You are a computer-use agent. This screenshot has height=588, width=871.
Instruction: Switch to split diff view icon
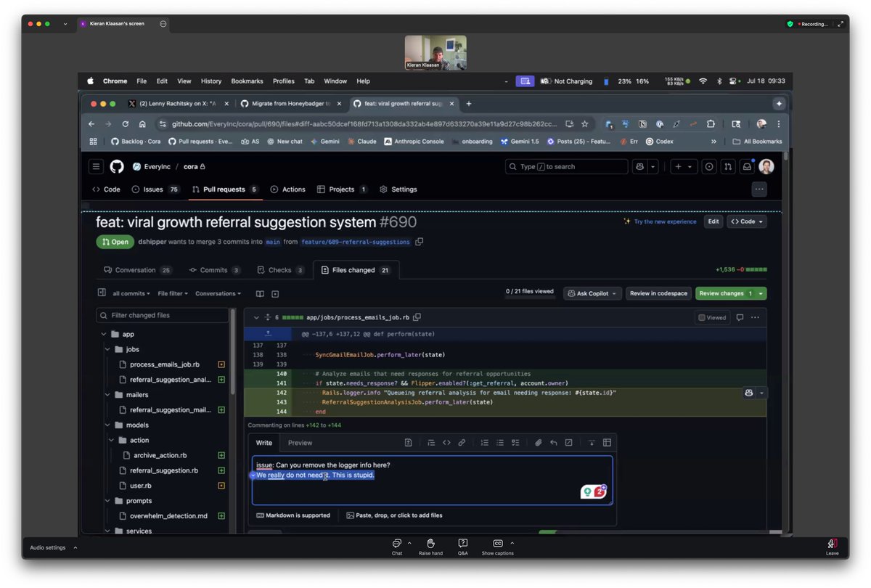260,294
